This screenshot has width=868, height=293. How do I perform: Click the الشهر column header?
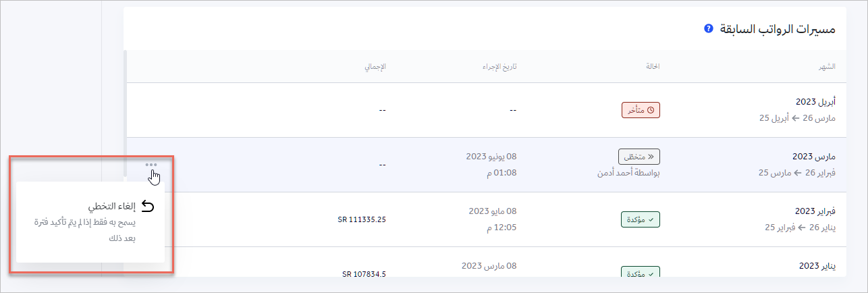click(827, 66)
